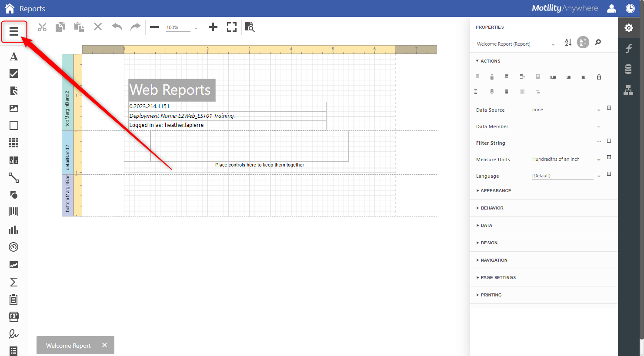This screenshot has height=356, width=644.
Task: Open Filter String editor ellipsis button
Action: 599,142
